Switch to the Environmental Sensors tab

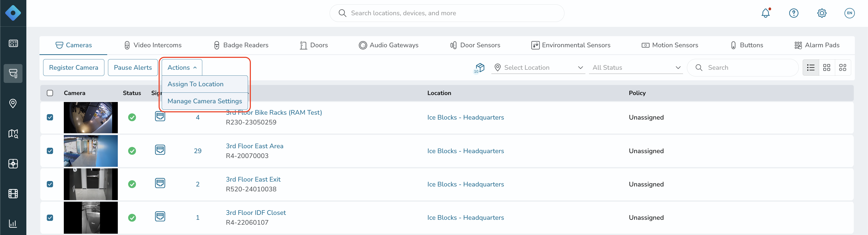pyautogui.click(x=571, y=45)
